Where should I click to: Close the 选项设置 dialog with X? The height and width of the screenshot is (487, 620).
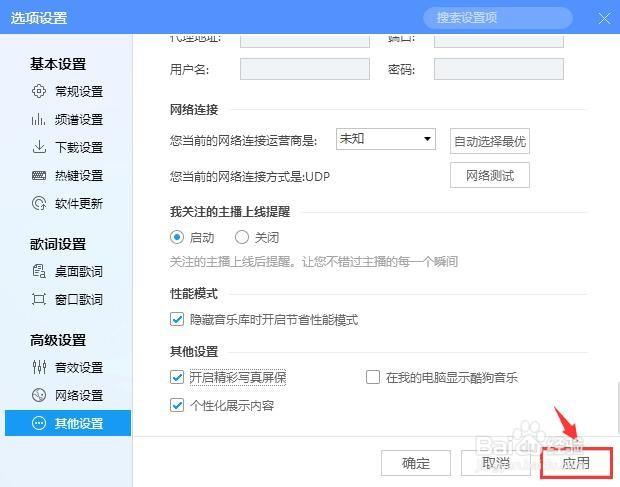tap(604, 18)
